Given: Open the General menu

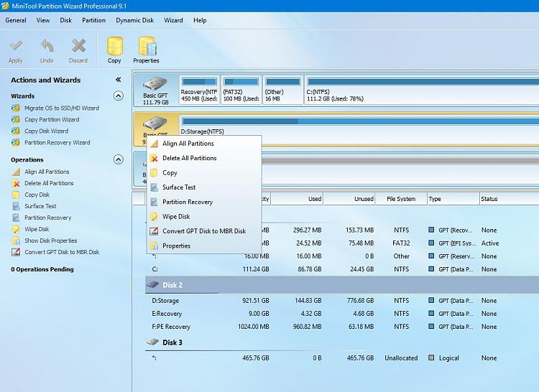Looking at the screenshot, I should [16, 20].
